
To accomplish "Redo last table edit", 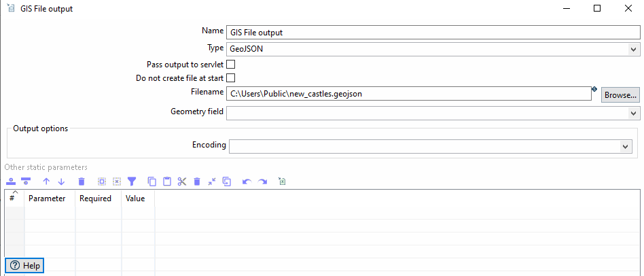I will pyautogui.click(x=262, y=182).
